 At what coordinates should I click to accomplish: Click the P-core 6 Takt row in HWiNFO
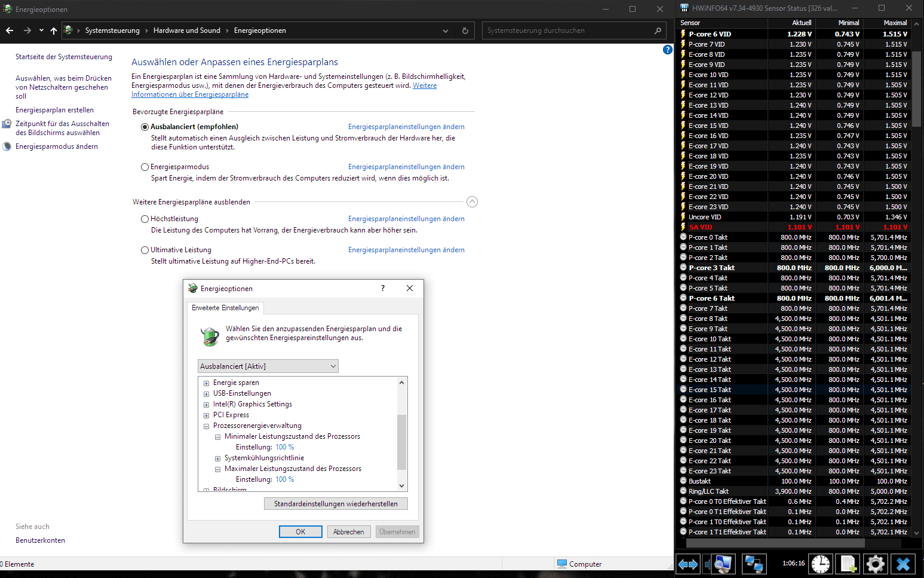[794, 298]
